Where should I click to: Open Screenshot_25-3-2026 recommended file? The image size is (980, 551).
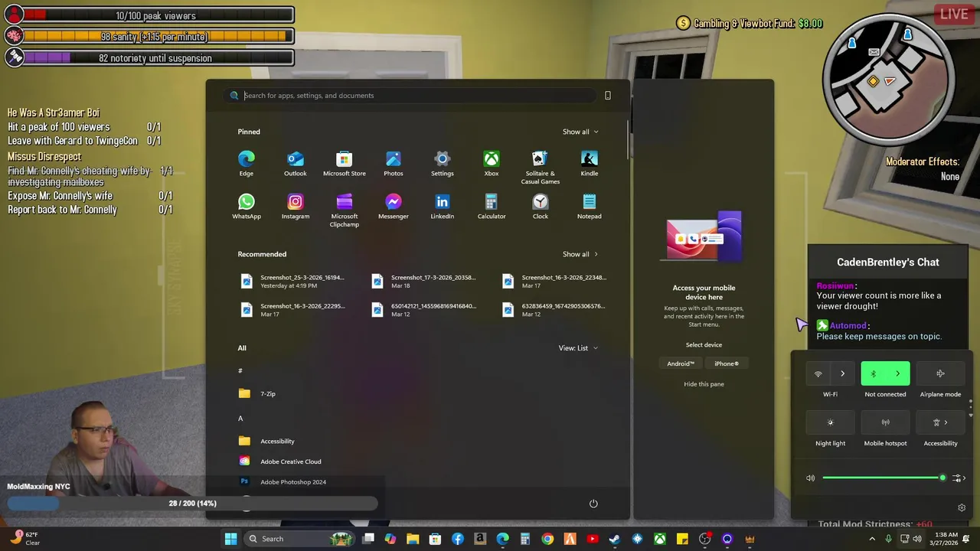(x=294, y=282)
